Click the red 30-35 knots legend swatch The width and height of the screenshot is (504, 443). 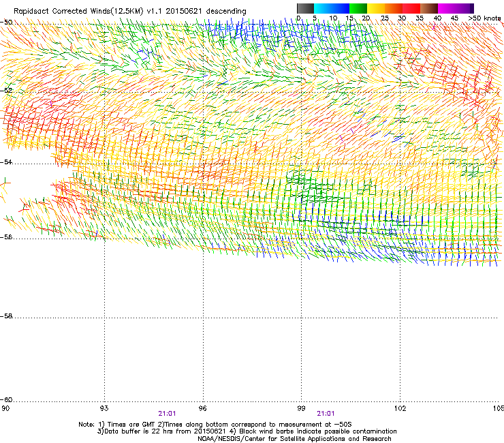coord(411,8)
